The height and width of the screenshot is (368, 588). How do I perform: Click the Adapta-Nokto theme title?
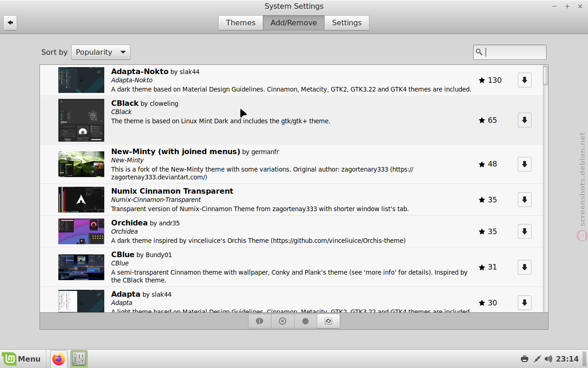tap(140, 72)
